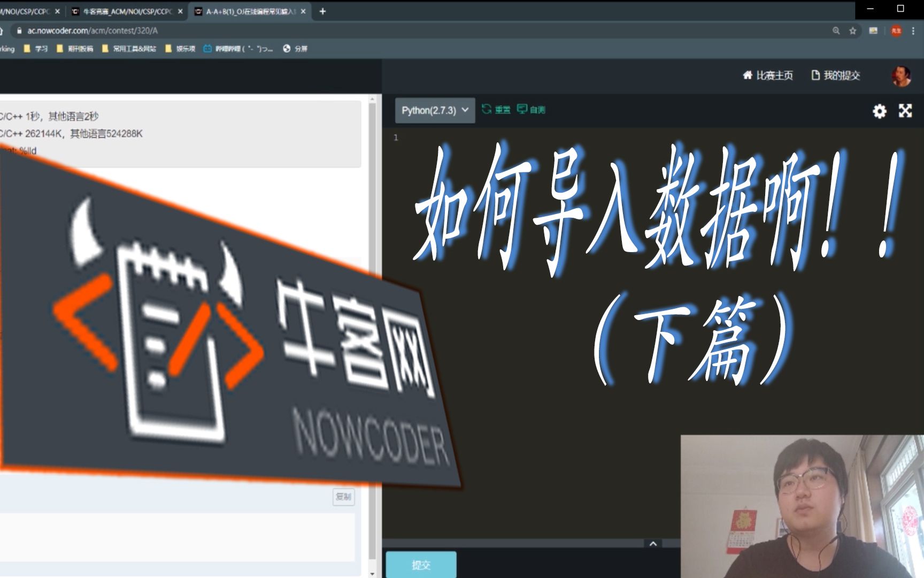Open the 分屏 bookmark
Screen dimensions: 924x578
(295, 49)
